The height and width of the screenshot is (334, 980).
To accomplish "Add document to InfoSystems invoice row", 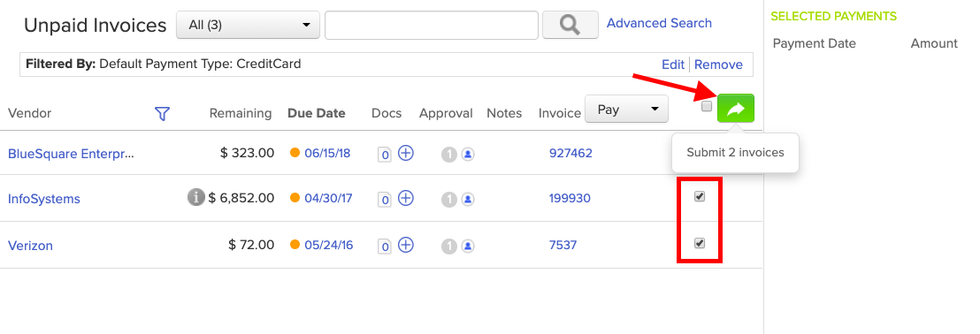I will click(406, 199).
